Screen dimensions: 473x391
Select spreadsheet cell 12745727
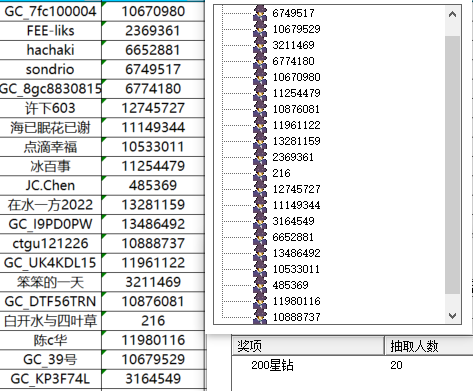click(153, 108)
